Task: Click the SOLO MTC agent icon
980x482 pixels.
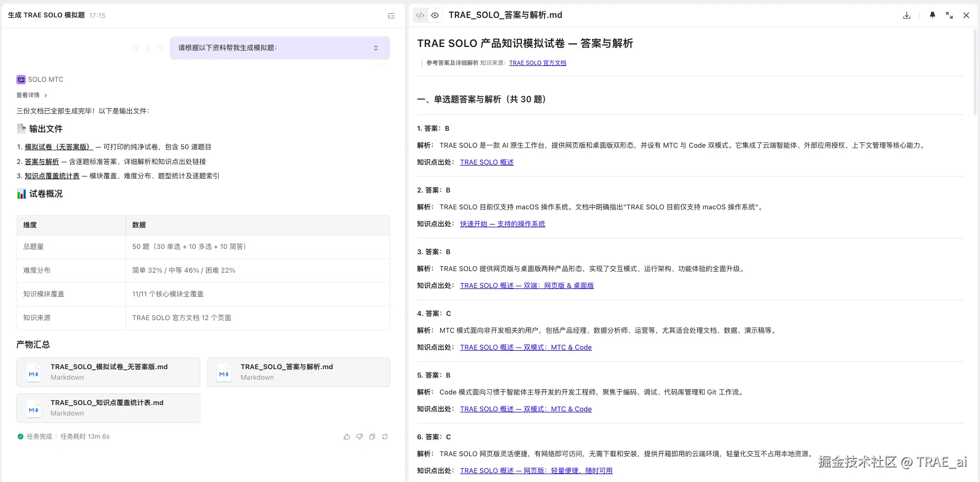Action: 21,80
